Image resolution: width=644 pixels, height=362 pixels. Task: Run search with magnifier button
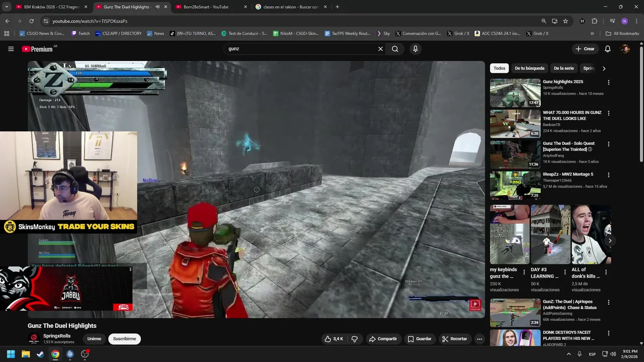(x=395, y=49)
